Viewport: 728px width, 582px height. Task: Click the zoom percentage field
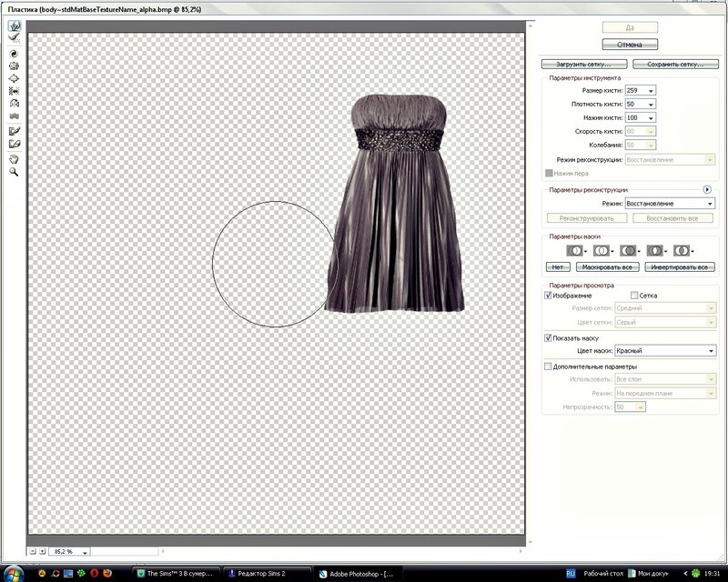pos(65,551)
